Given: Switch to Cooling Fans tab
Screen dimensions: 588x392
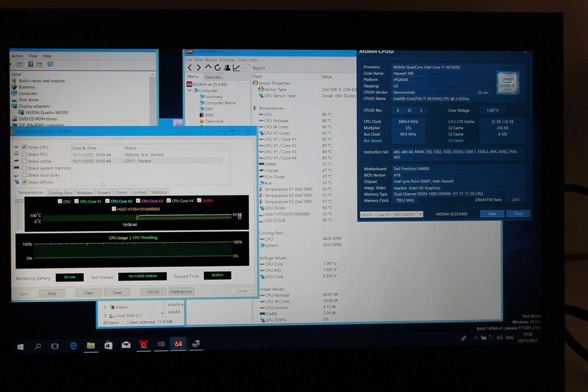Looking at the screenshot, I should (x=60, y=193).
